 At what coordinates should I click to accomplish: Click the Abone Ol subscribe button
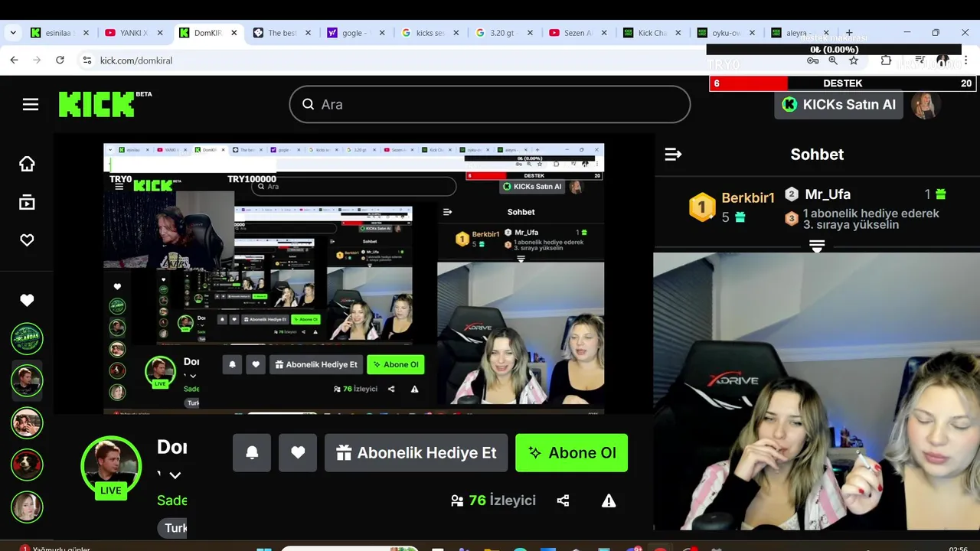click(572, 453)
